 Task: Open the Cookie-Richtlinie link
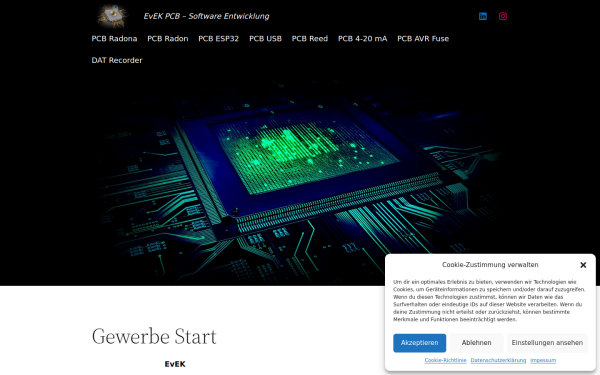pyautogui.click(x=445, y=360)
